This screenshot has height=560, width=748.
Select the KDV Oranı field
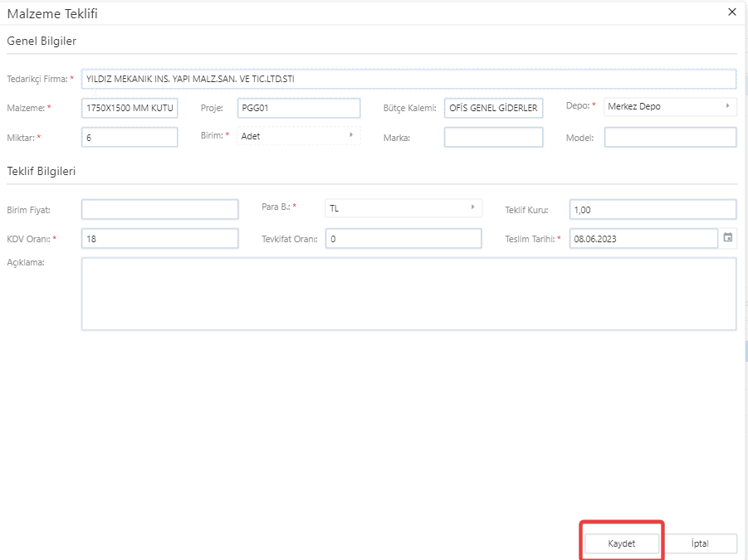pyautogui.click(x=159, y=239)
